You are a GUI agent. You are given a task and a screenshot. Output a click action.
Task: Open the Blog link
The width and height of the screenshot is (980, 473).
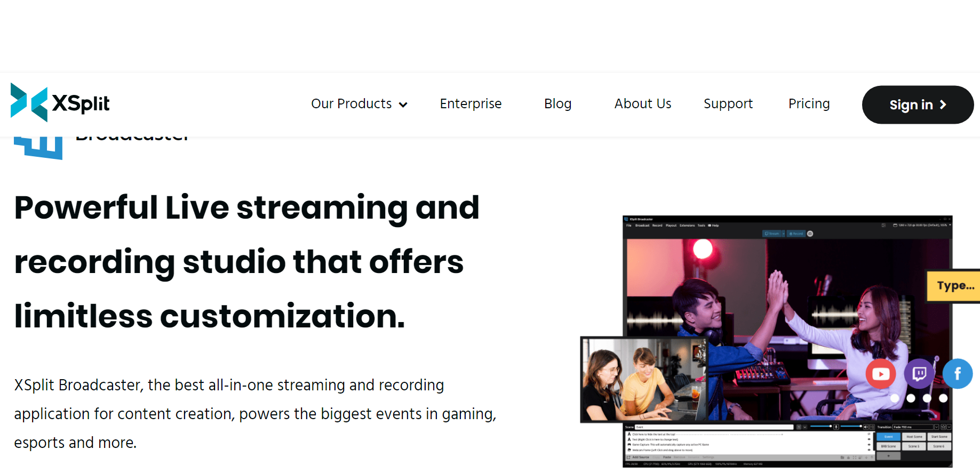[x=557, y=103]
